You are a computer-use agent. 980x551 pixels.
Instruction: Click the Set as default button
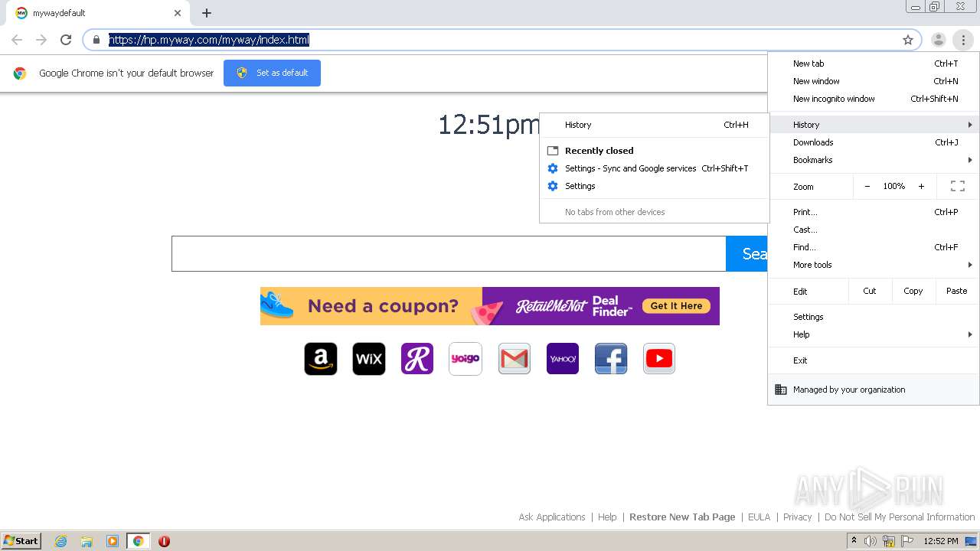(272, 73)
